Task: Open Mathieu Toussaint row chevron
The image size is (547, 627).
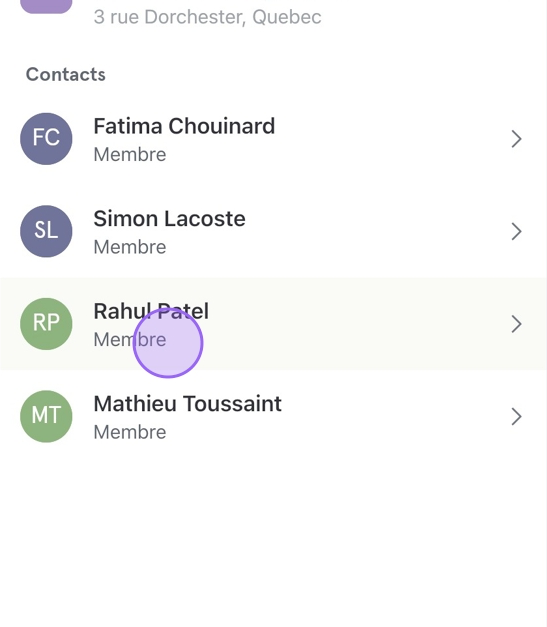Action: pyautogui.click(x=517, y=417)
